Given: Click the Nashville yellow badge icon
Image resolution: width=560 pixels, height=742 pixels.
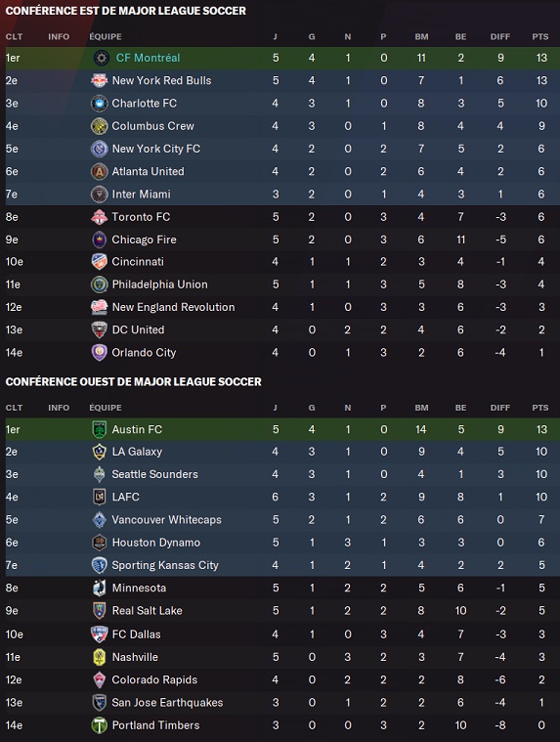Looking at the screenshot, I should (x=100, y=657).
